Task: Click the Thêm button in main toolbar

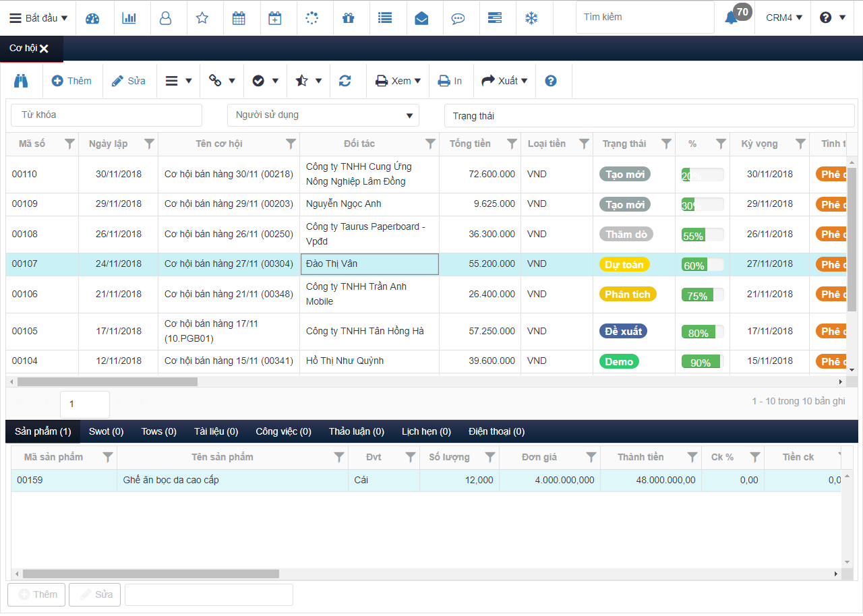Action: [72, 81]
